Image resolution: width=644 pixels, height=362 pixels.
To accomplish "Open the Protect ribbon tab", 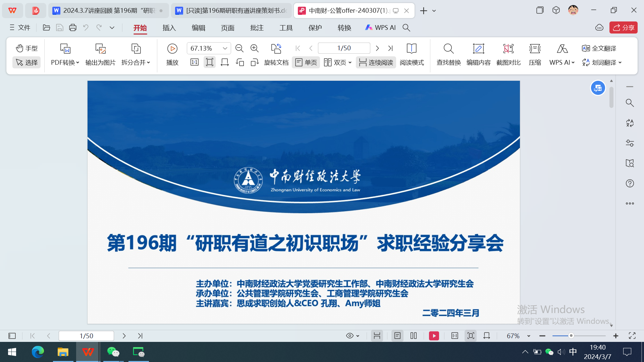I will pos(315,28).
